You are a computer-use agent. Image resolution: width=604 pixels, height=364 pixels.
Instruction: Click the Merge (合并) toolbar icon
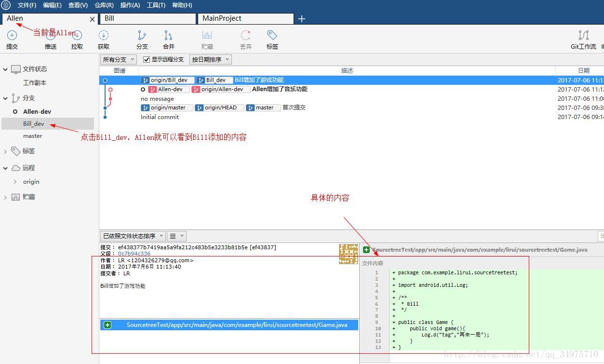point(168,35)
